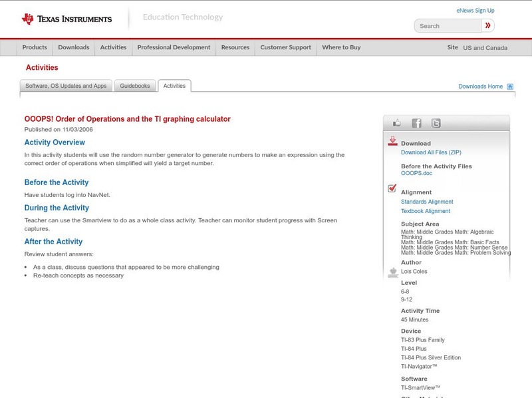Click the eNews Sign Up link
Image resolution: width=532 pixels, height=398 pixels.
click(475, 11)
